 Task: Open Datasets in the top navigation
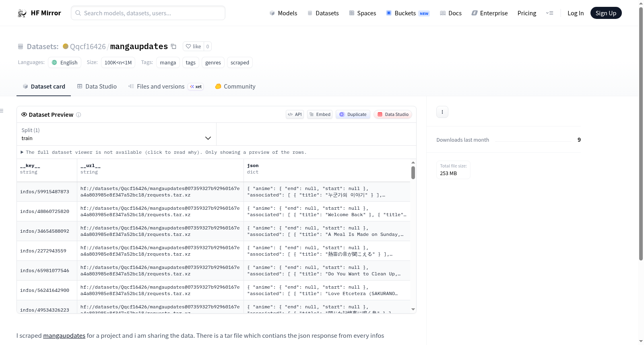point(323,13)
